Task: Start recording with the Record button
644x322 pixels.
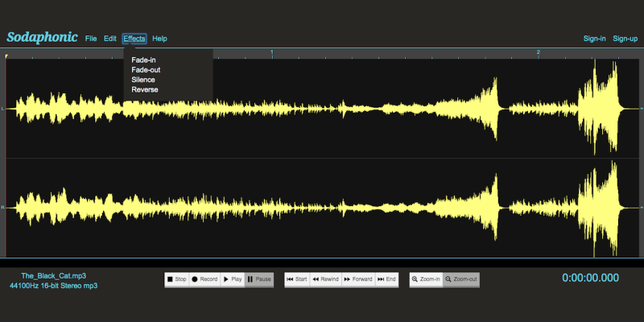Action: pyautogui.click(x=204, y=279)
